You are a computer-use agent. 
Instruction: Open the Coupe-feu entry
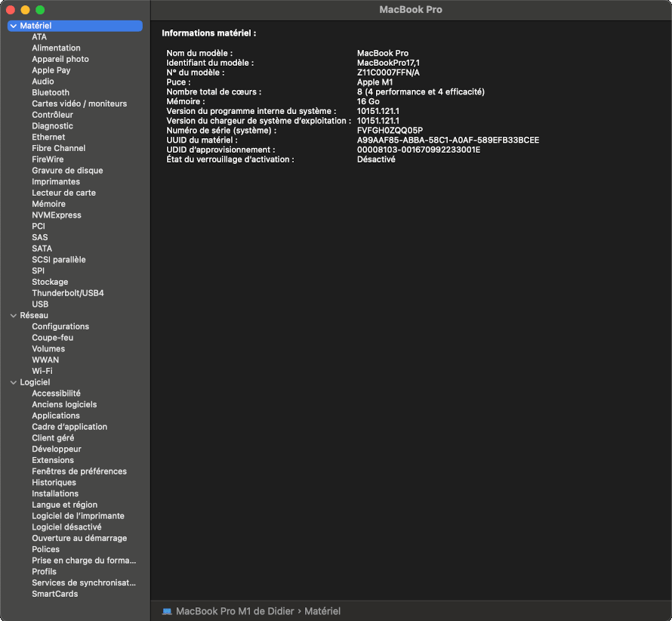click(x=52, y=338)
